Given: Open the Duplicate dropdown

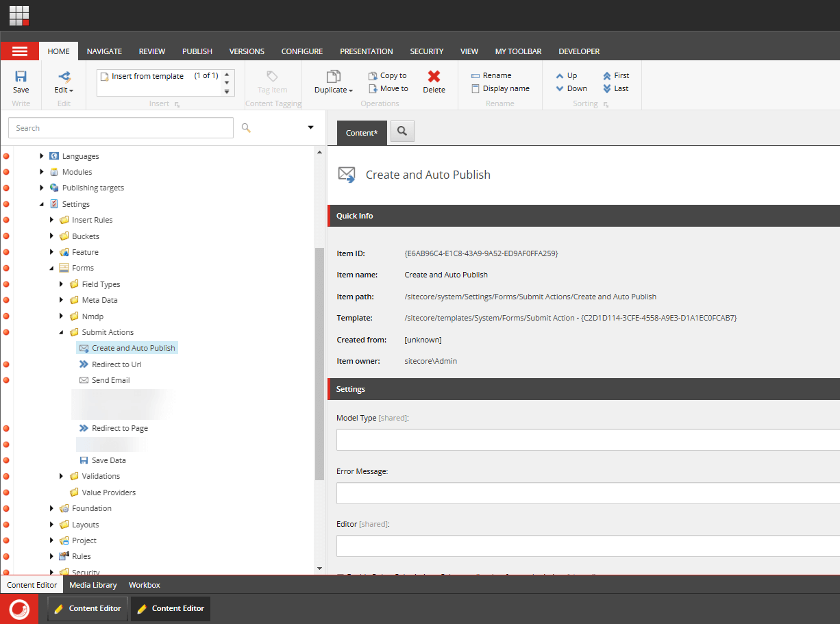Looking at the screenshot, I should 334,90.
